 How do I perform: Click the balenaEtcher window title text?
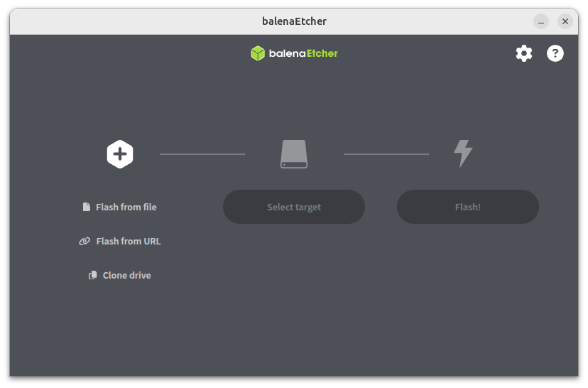[295, 21]
